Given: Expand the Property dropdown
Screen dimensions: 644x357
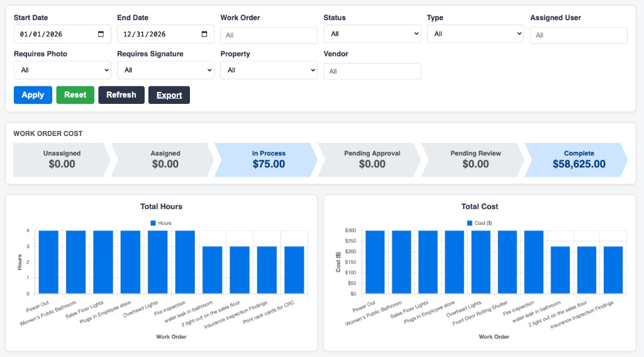Looking at the screenshot, I should pos(269,70).
